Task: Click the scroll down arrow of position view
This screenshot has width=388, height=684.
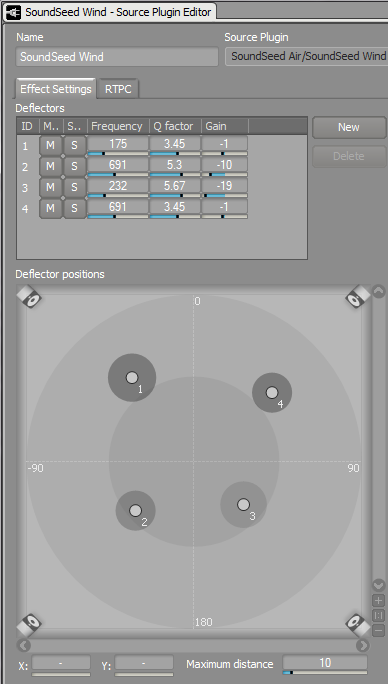Action: pyautogui.click(x=378, y=585)
